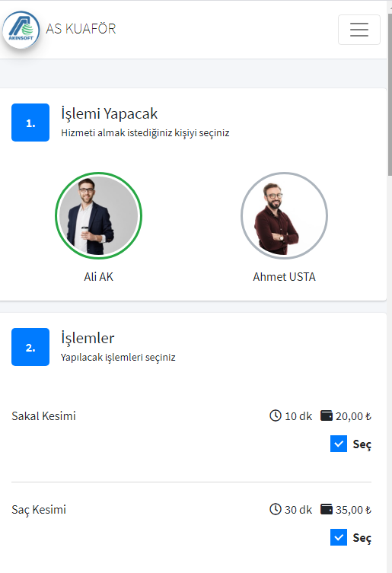Select Ali AK's profile photo
Image resolution: width=392 pixels, height=573 pixels.
[98, 215]
